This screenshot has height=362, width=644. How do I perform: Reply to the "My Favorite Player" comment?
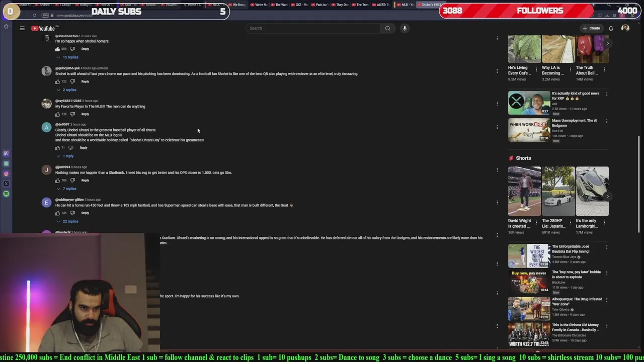[x=85, y=114]
